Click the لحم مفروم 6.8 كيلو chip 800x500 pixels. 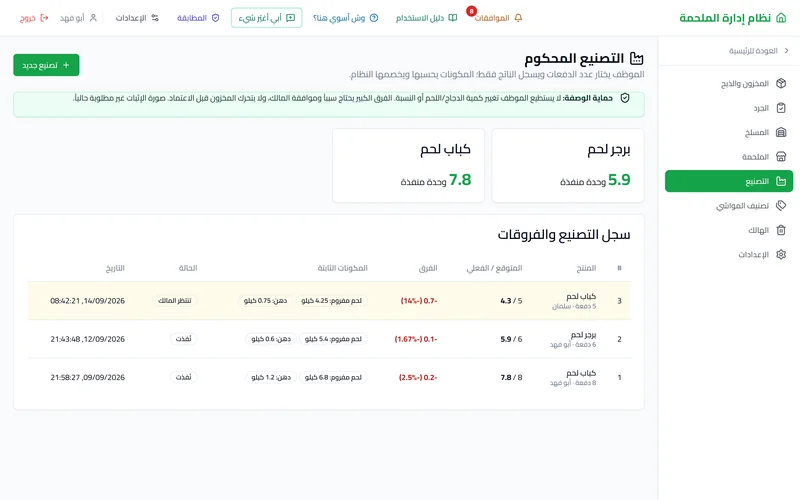pyautogui.click(x=333, y=378)
